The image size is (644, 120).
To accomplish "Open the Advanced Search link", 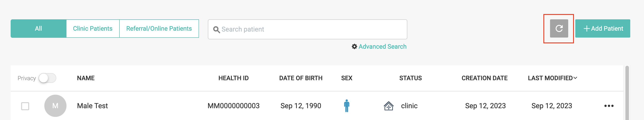I will pyautogui.click(x=382, y=47).
